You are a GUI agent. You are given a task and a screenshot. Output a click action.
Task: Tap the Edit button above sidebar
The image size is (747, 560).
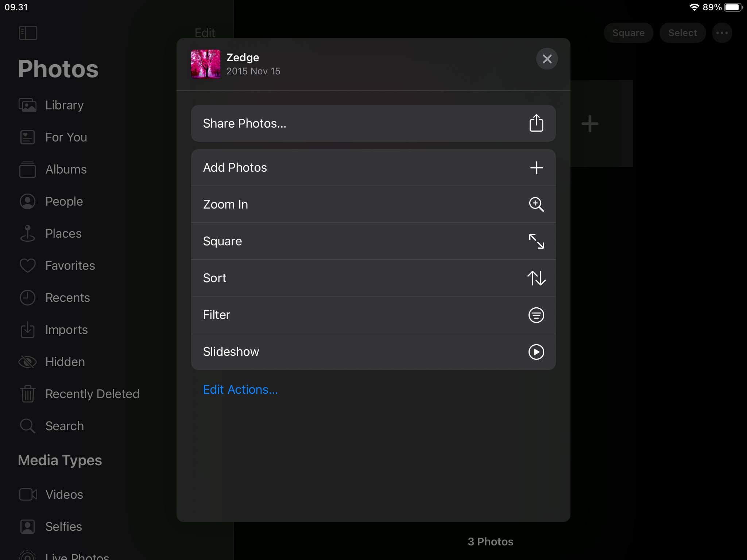(x=205, y=33)
